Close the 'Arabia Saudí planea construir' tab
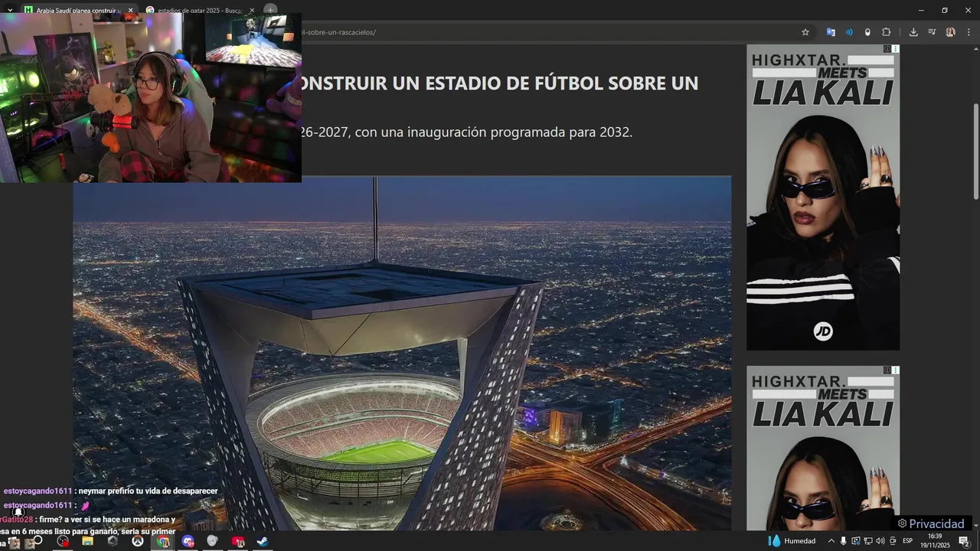The width and height of the screenshot is (980, 551). [x=130, y=11]
